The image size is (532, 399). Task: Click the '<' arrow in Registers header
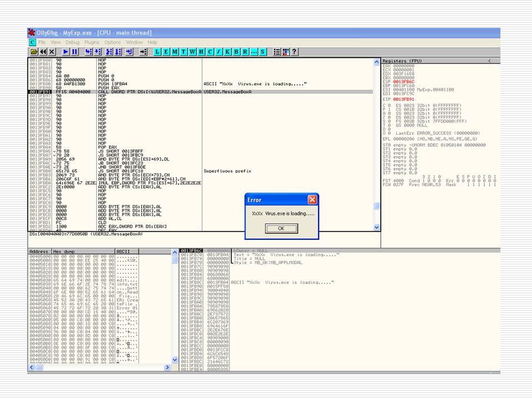pyautogui.click(x=489, y=61)
